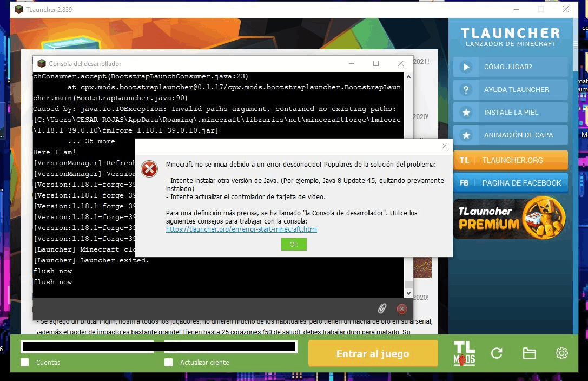The image size is (588, 381).
Task: Click console scrollbar down arrow
Action: point(409,293)
